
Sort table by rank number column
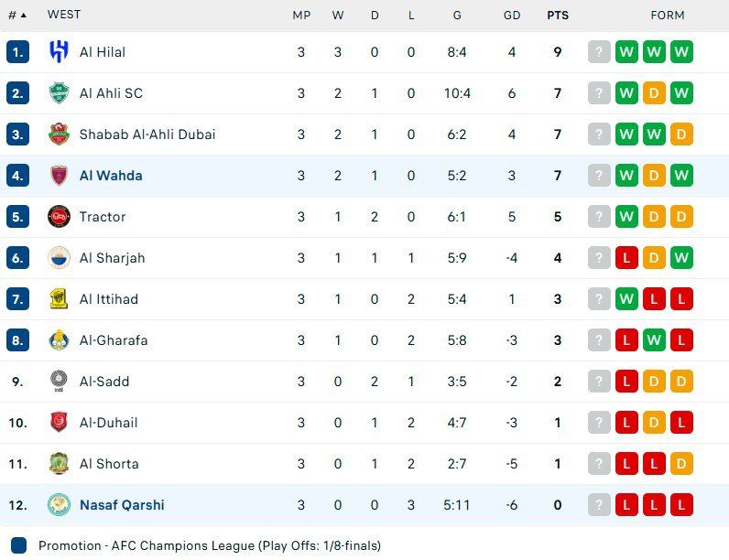coord(16,15)
